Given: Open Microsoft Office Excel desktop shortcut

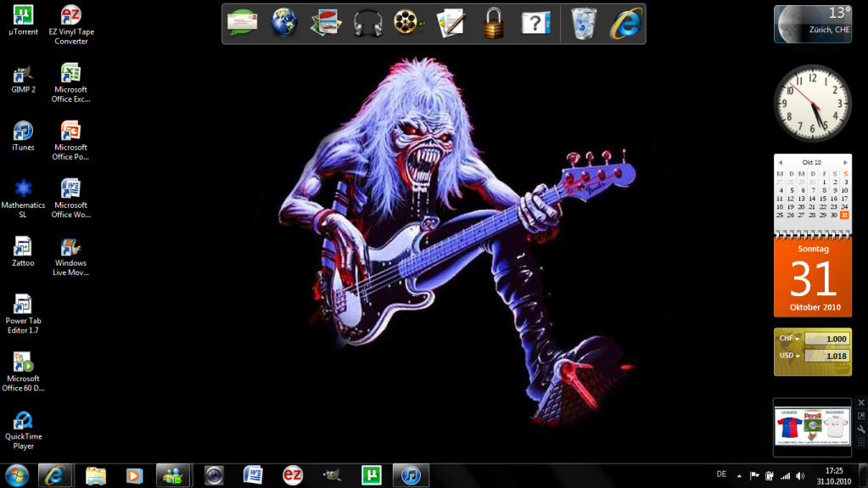Looking at the screenshot, I should pos(71,83).
